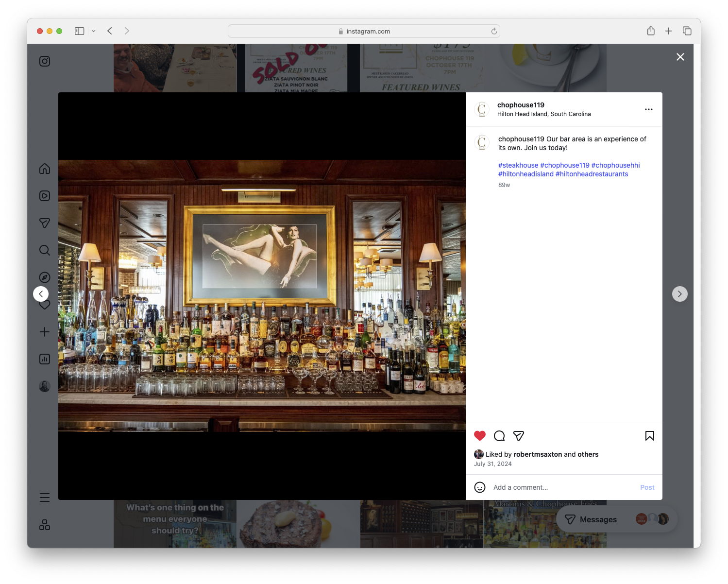This screenshot has width=728, height=584.
Task: Open the Reels section
Action: (x=44, y=196)
